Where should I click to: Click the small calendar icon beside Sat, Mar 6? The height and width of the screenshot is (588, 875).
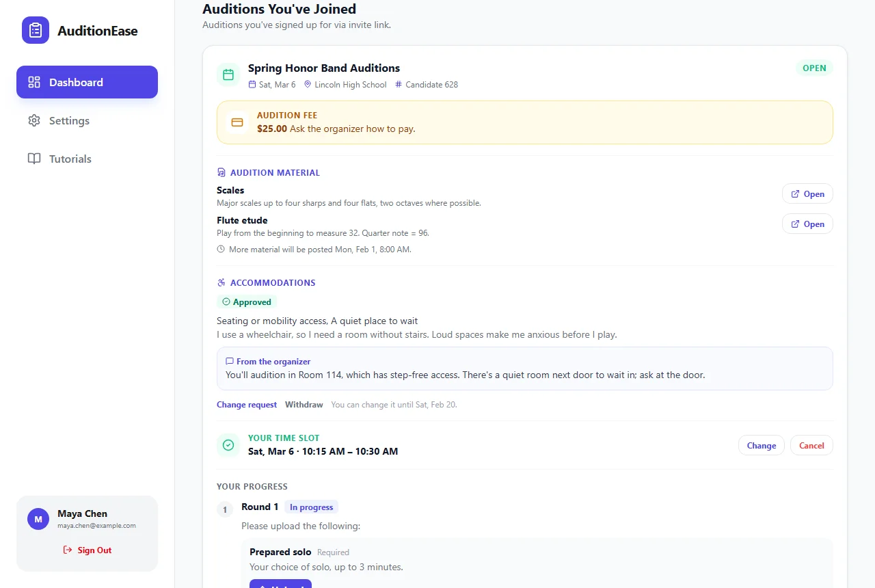coord(252,85)
